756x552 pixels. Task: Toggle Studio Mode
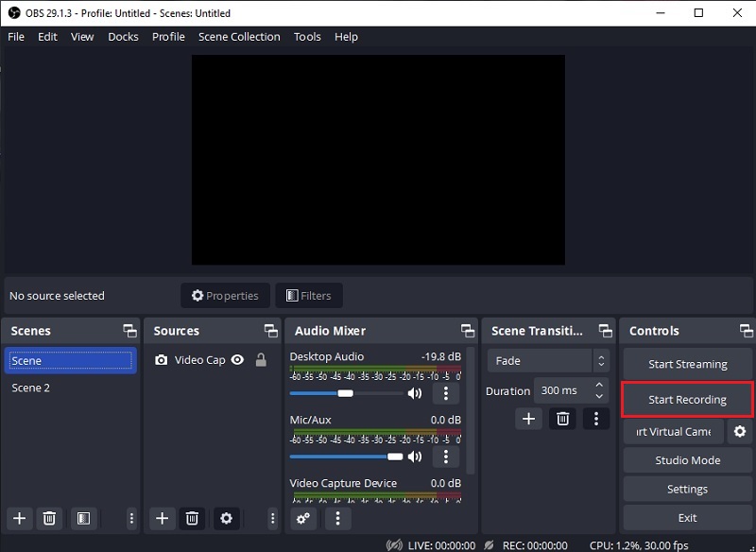click(x=688, y=460)
